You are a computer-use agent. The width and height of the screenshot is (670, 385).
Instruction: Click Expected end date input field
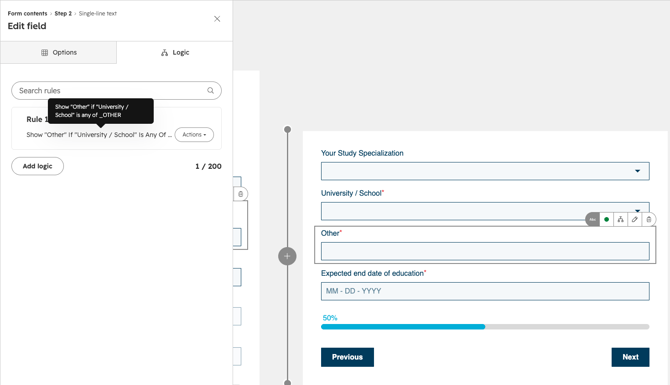(485, 291)
